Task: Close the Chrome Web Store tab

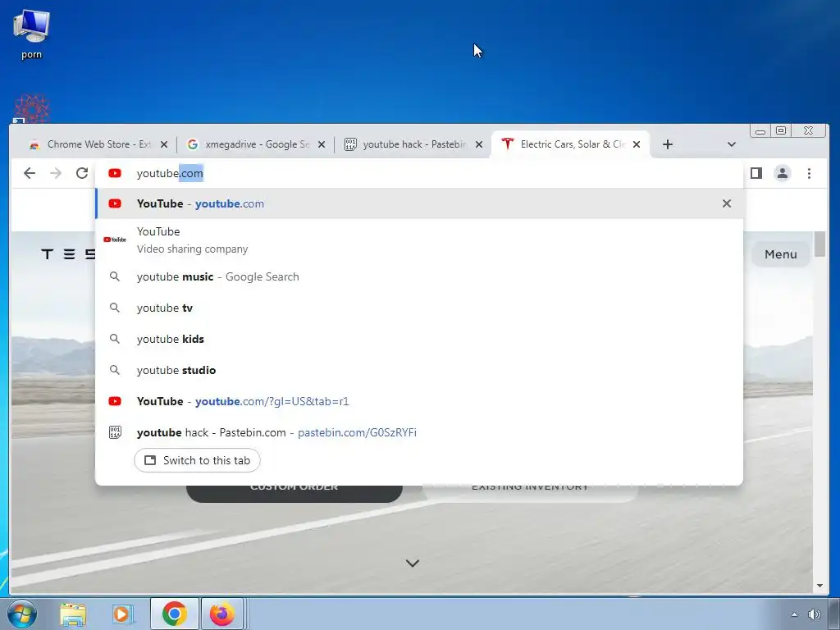Action: 164,144
